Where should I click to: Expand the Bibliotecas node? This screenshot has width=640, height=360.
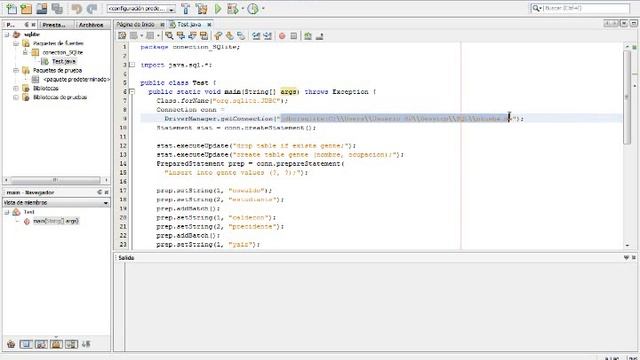click(16, 88)
